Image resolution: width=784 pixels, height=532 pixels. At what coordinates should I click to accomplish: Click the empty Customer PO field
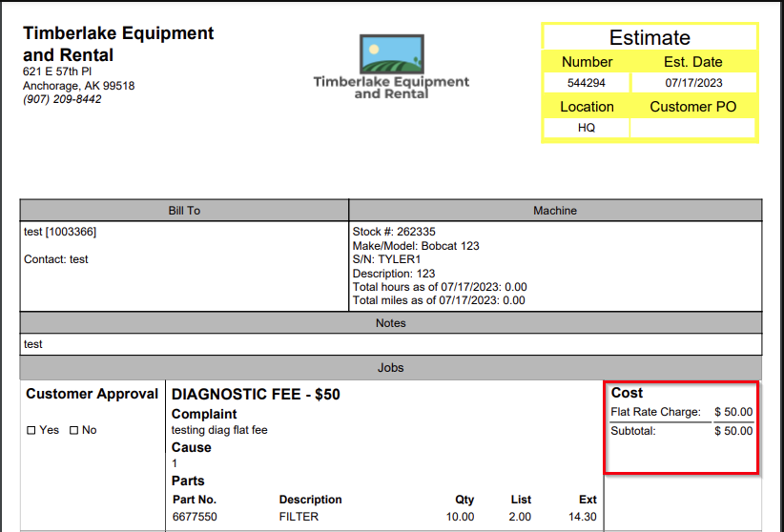point(692,128)
